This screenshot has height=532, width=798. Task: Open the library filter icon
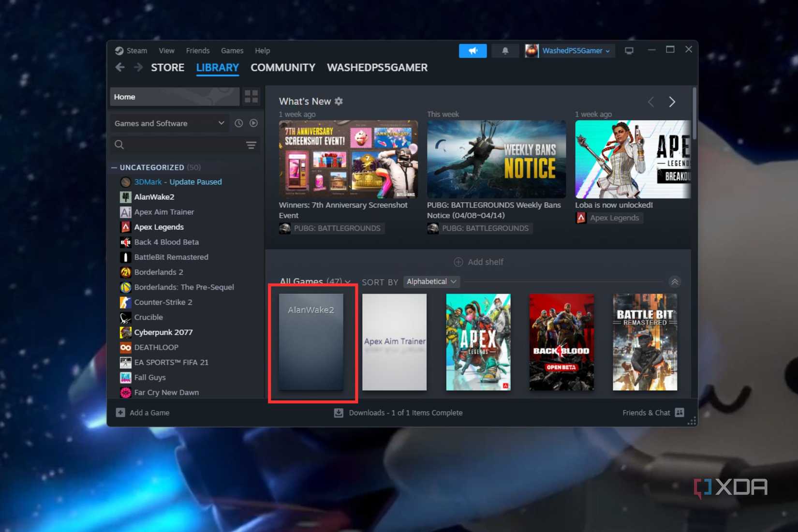251,145
